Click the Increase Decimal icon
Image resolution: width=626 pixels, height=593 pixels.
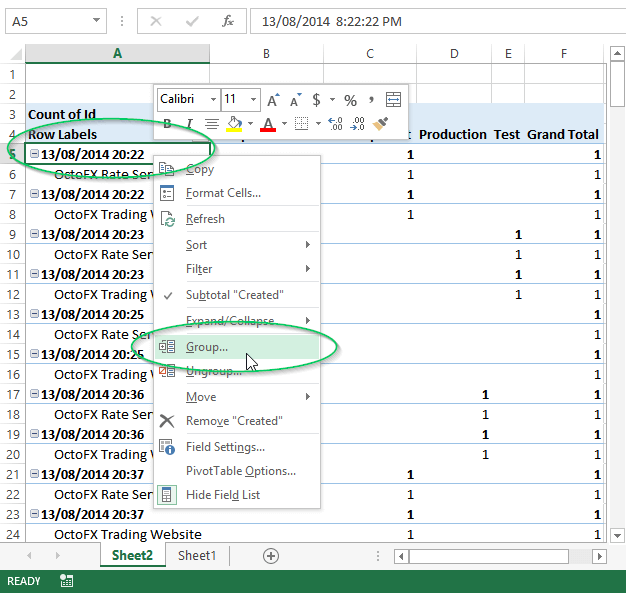click(335, 124)
